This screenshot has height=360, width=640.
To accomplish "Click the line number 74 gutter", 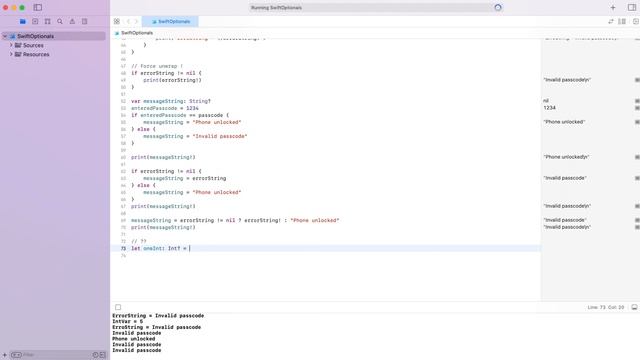I will 123,256.
